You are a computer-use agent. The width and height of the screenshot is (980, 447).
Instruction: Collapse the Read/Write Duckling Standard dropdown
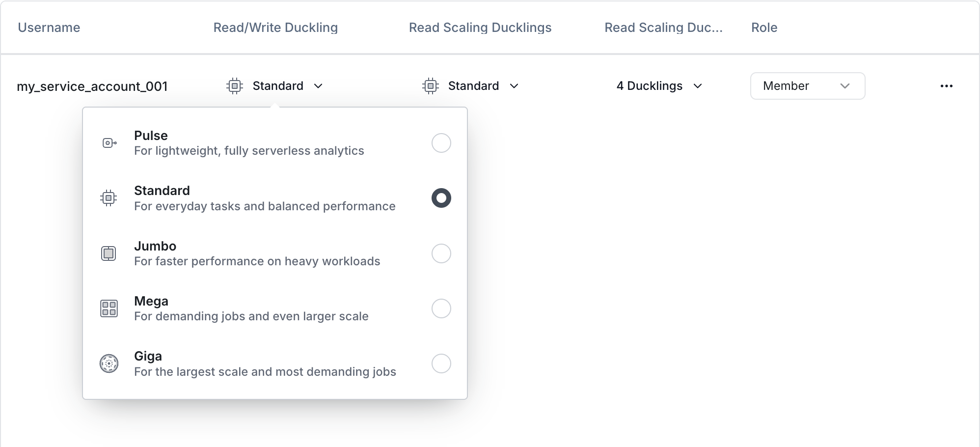click(x=278, y=85)
